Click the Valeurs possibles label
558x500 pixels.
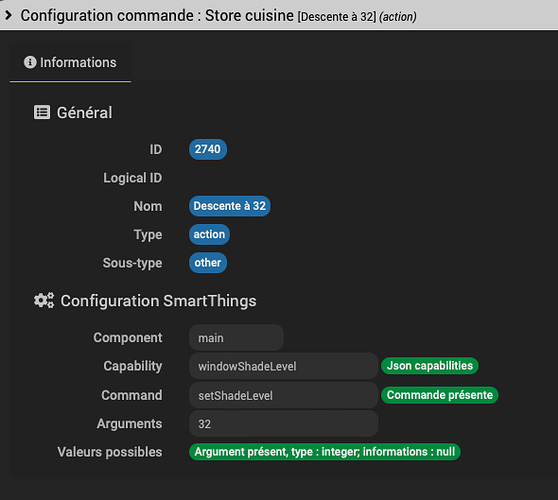coord(110,452)
